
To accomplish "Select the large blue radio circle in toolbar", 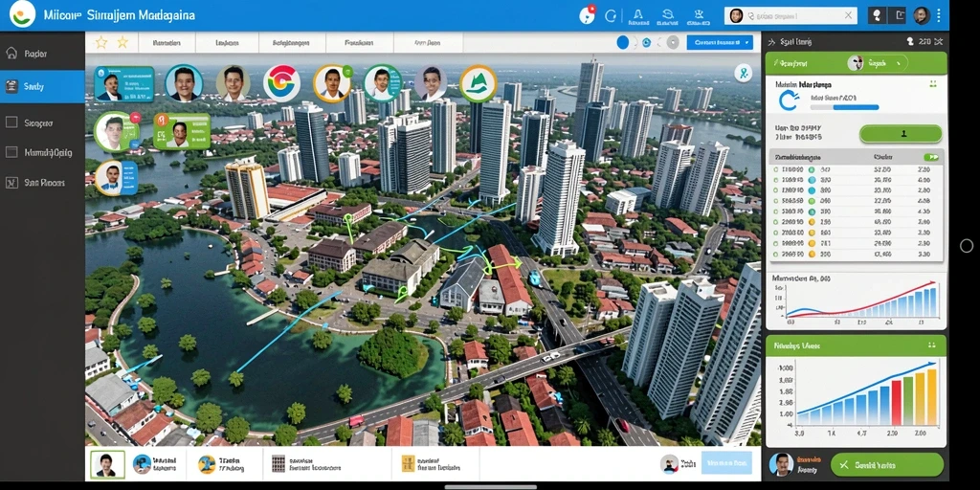I will click(x=623, y=42).
